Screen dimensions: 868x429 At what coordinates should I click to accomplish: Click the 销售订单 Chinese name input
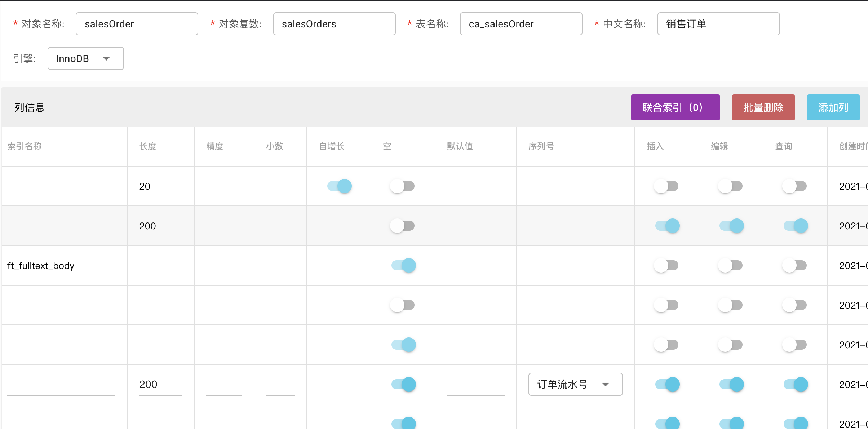(718, 24)
